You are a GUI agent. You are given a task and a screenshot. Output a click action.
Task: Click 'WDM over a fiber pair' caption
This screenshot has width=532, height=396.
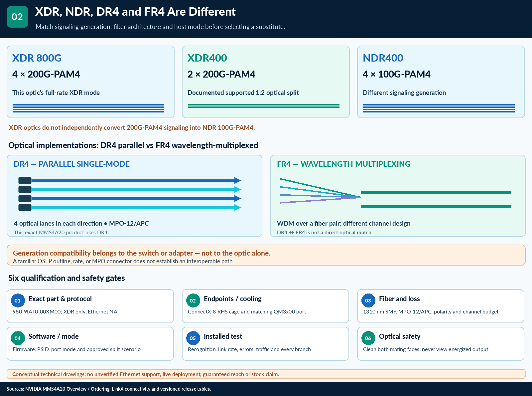pyautogui.click(x=344, y=224)
